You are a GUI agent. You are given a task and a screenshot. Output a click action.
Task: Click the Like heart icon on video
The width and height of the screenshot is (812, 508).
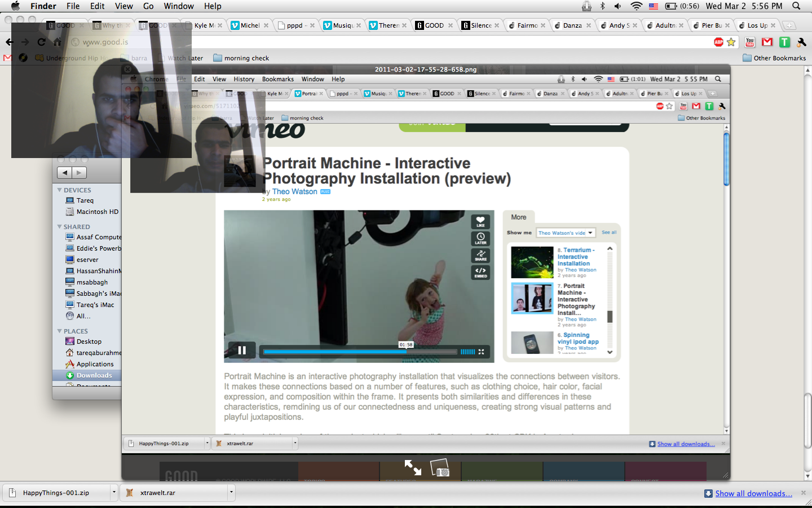point(480,221)
